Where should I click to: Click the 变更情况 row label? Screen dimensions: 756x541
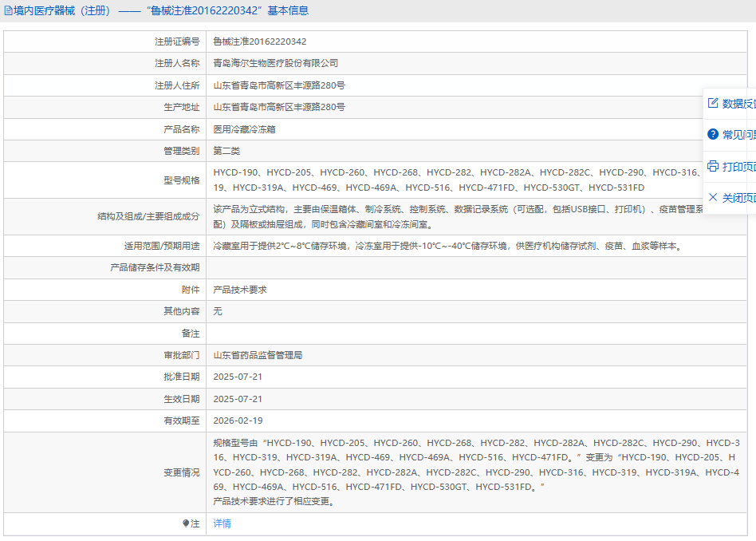point(181,472)
